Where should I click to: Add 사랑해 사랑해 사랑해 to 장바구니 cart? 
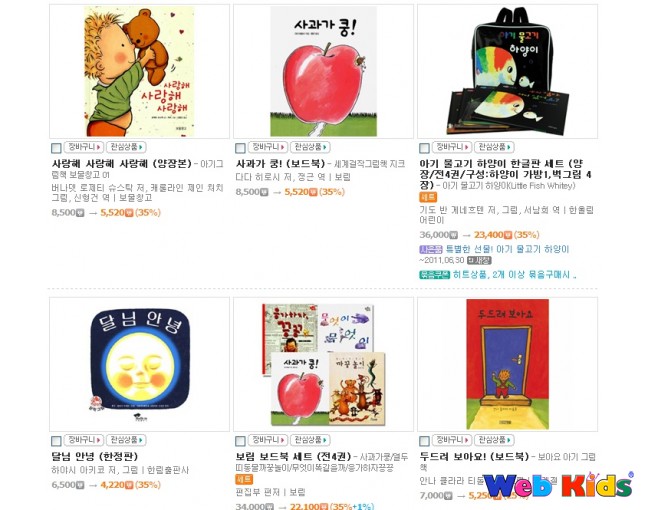[x=84, y=147]
